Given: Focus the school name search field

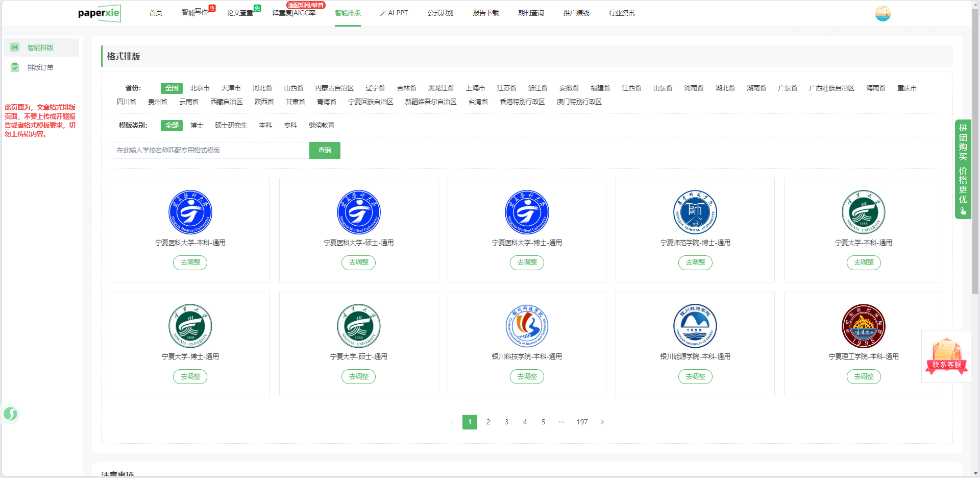Looking at the screenshot, I should point(210,150).
